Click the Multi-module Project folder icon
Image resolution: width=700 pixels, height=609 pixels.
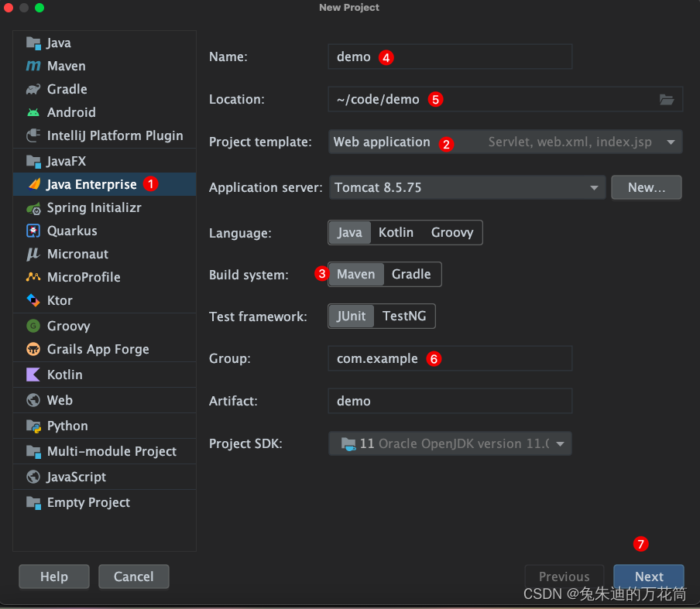pyautogui.click(x=33, y=451)
